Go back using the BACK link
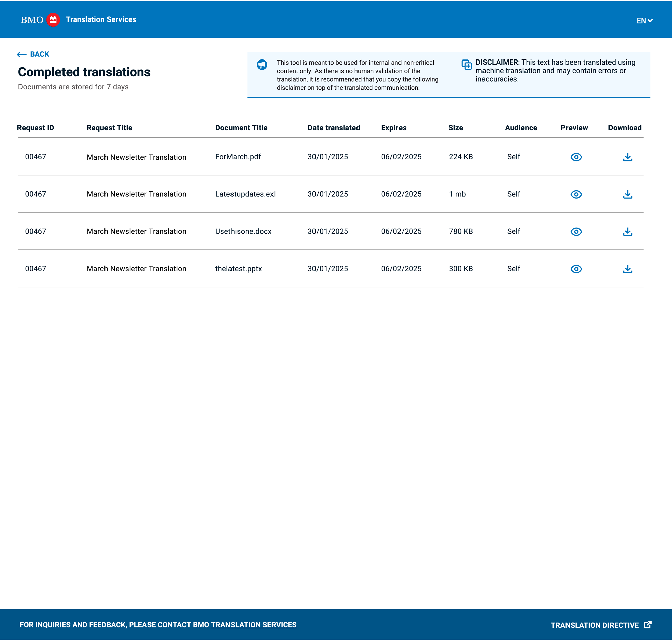Screen dimensions: 672x640 point(33,54)
